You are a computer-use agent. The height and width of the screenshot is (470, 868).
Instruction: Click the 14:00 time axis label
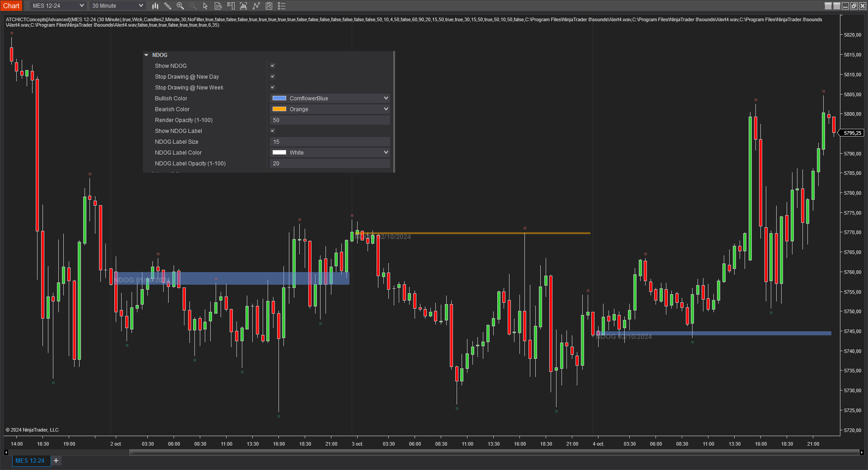[17, 444]
